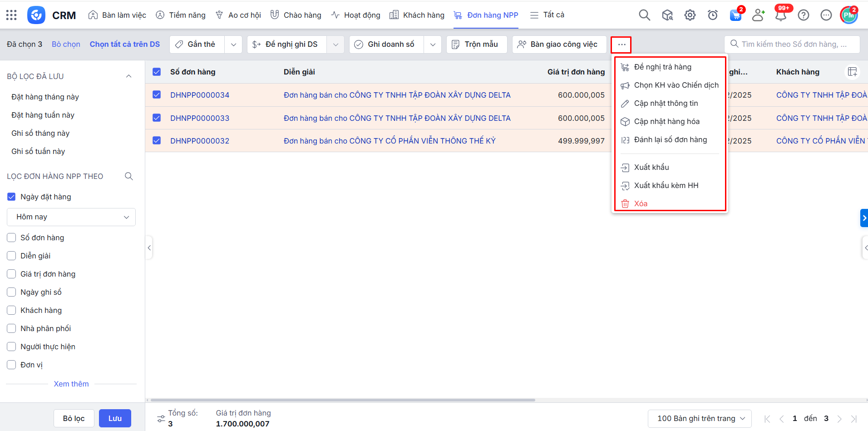Viewport: 868px width, 431px height.
Task: Select Xuất khẩu from the menu
Action: pos(651,167)
